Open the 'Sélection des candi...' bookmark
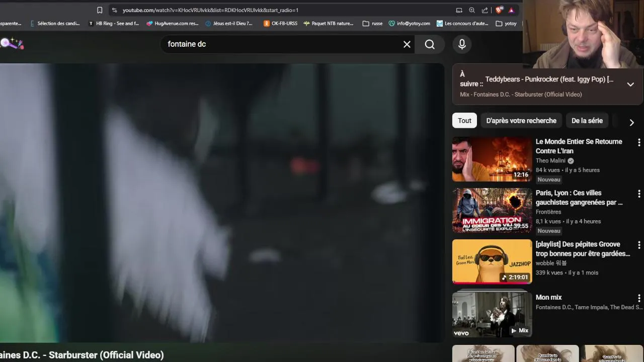Viewport: 644px width, 362px height. [55, 23]
